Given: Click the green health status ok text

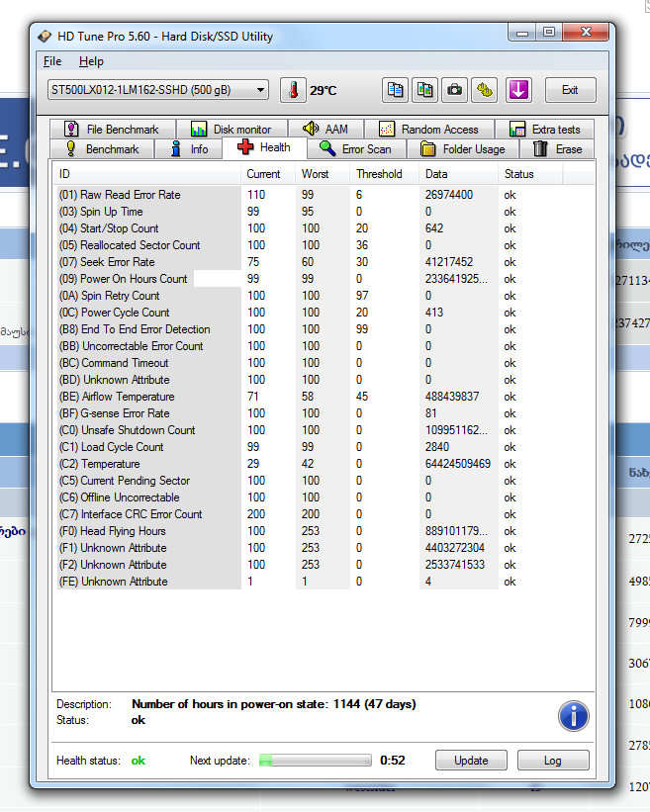Looking at the screenshot, I should (x=139, y=761).
